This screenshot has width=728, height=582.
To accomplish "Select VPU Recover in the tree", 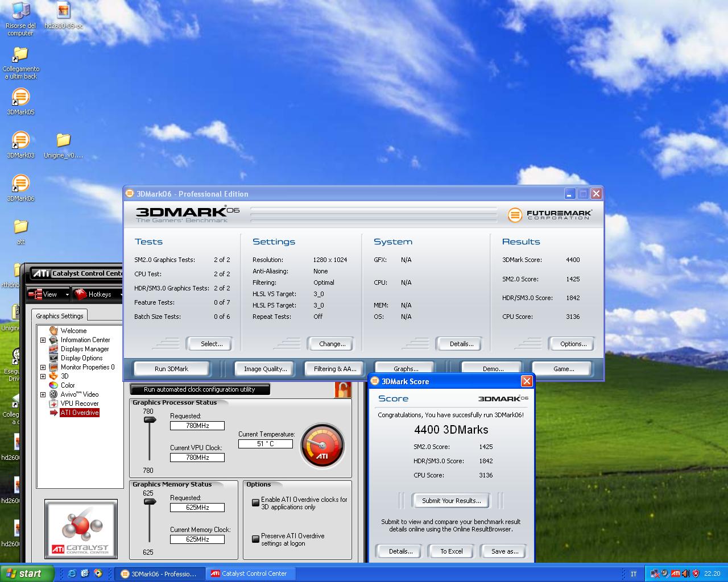I will (x=80, y=404).
